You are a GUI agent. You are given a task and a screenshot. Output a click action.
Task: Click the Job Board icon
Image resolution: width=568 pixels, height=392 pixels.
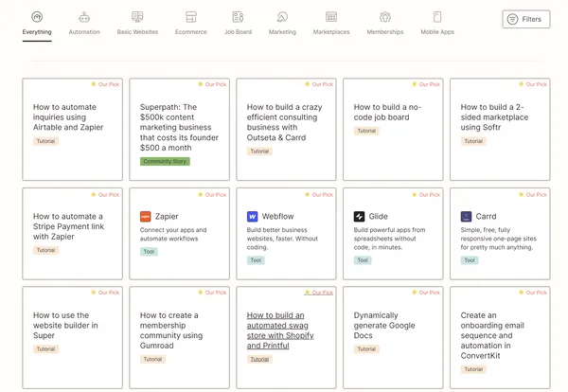point(238,17)
